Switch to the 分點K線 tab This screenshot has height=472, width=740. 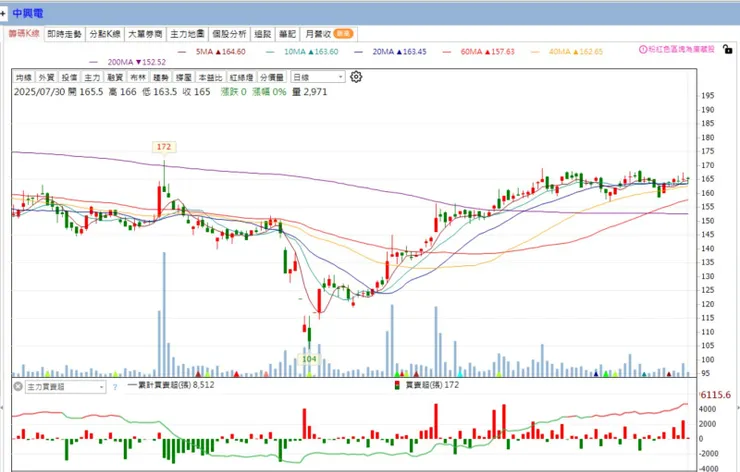pyautogui.click(x=105, y=34)
